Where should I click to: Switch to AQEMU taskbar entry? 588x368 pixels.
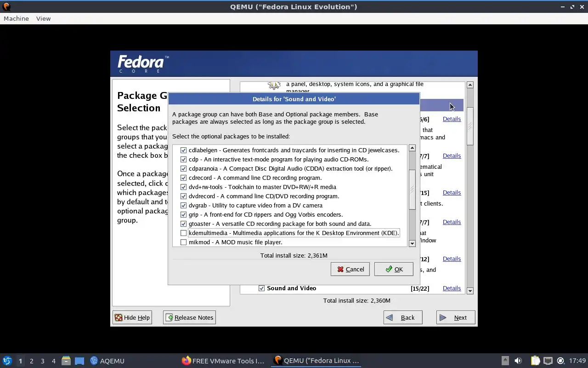(x=107, y=361)
